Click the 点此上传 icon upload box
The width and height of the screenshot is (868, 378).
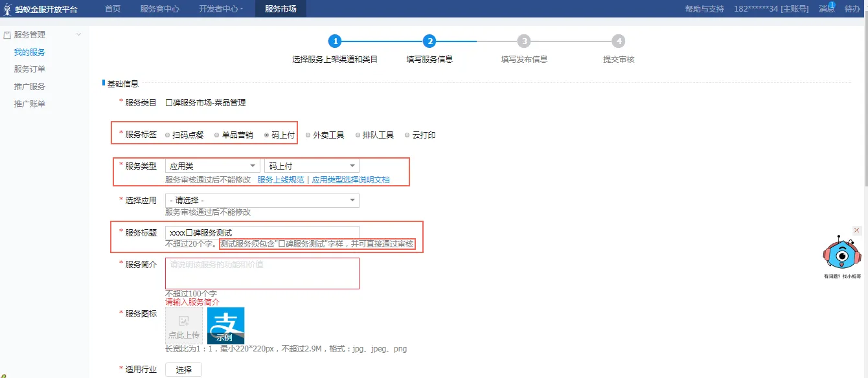click(x=184, y=326)
